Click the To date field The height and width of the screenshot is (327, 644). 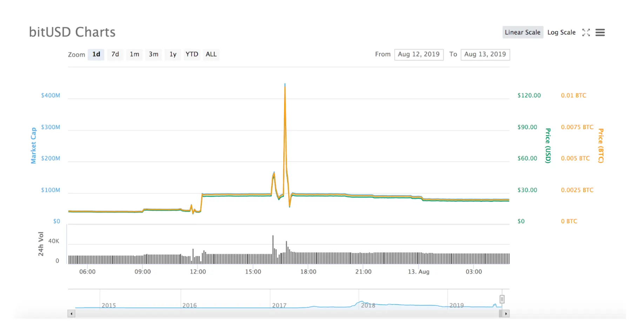[485, 54]
